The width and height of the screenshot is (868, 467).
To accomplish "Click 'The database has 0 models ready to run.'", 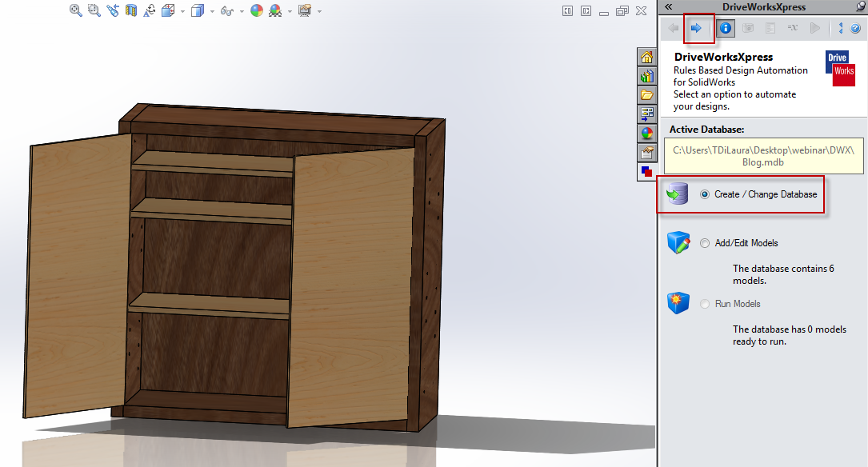I will pos(790,335).
